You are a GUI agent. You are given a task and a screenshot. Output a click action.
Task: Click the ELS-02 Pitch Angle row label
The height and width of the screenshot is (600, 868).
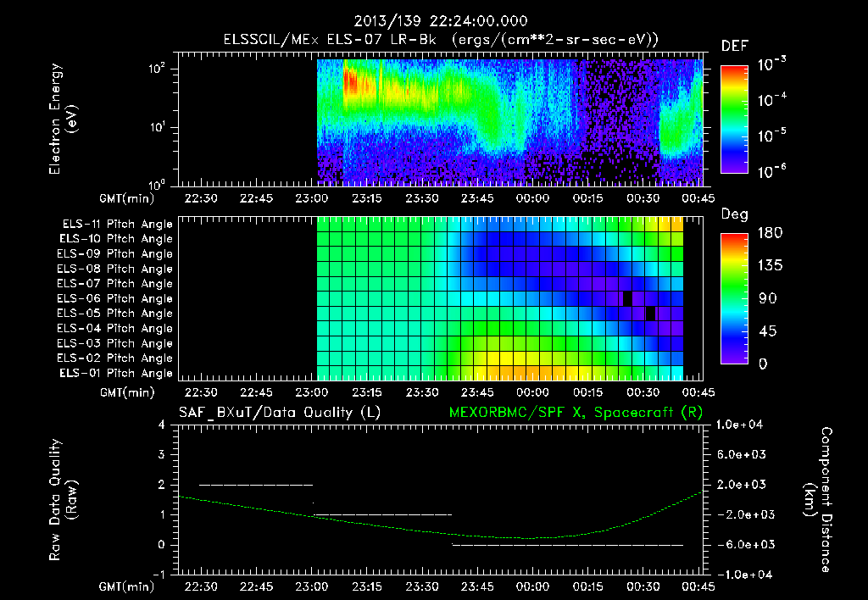[x=115, y=358]
